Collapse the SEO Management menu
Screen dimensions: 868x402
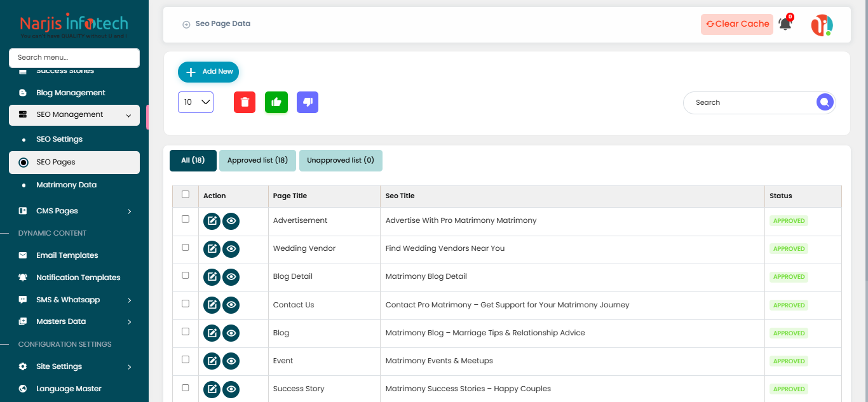[x=74, y=115]
